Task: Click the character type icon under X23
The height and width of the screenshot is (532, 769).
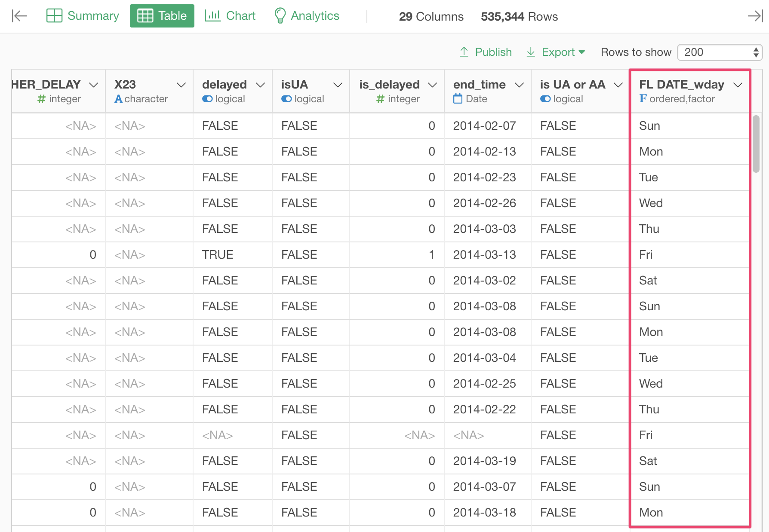Action: tap(119, 99)
